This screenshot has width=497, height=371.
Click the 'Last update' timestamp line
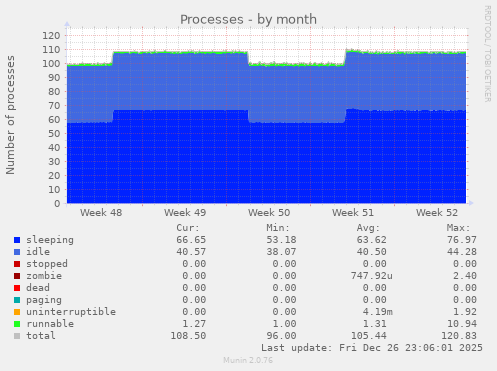click(x=372, y=348)
